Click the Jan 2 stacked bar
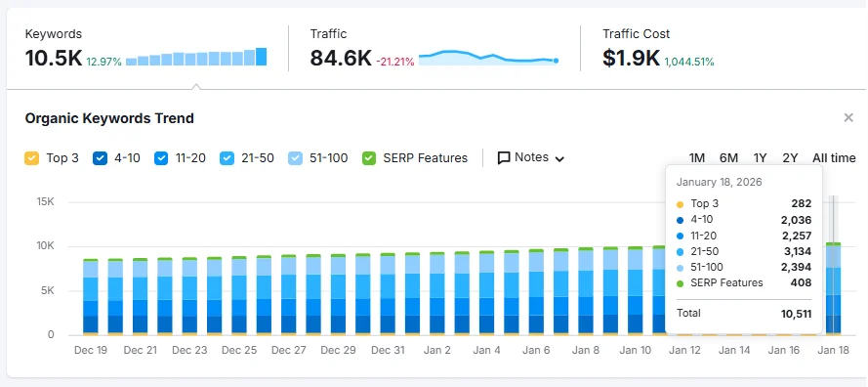868x387 pixels. click(x=437, y=294)
